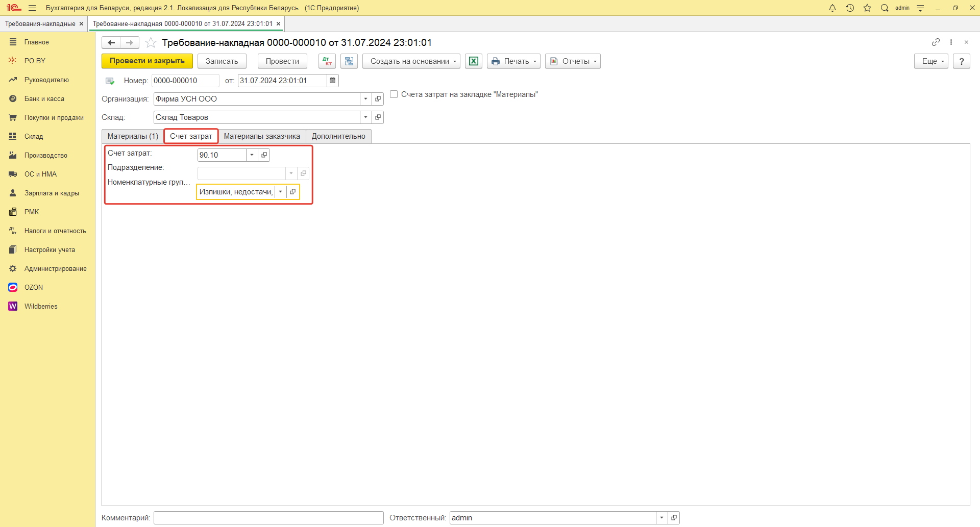Click the Номер field 0000-000010

click(x=185, y=81)
